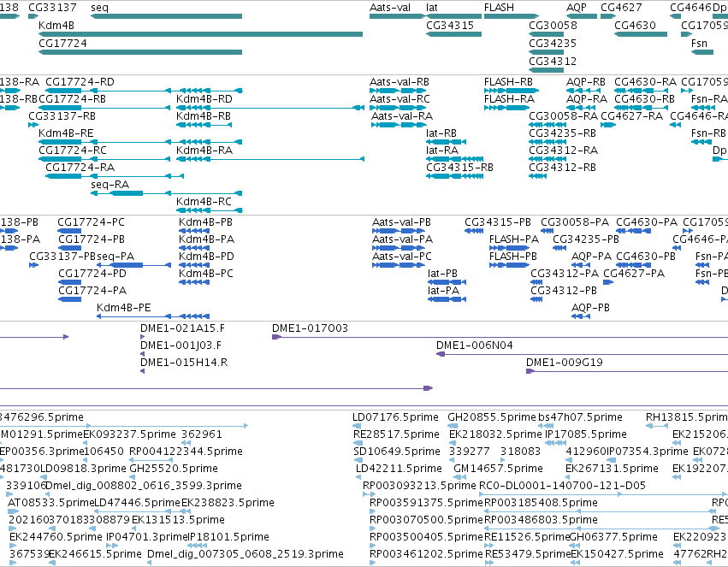The image size is (728, 567).
Task: Select EST GM14657.5prime
Action: tap(498, 470)
